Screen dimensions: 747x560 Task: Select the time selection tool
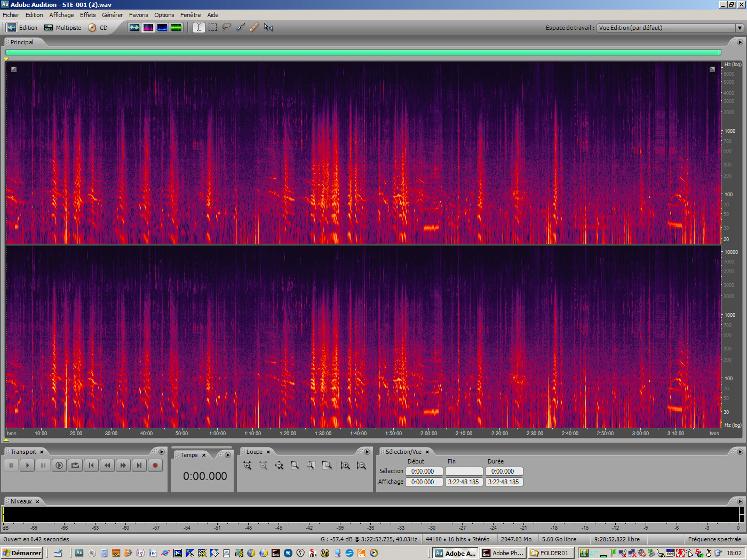[x=198, y=27]
